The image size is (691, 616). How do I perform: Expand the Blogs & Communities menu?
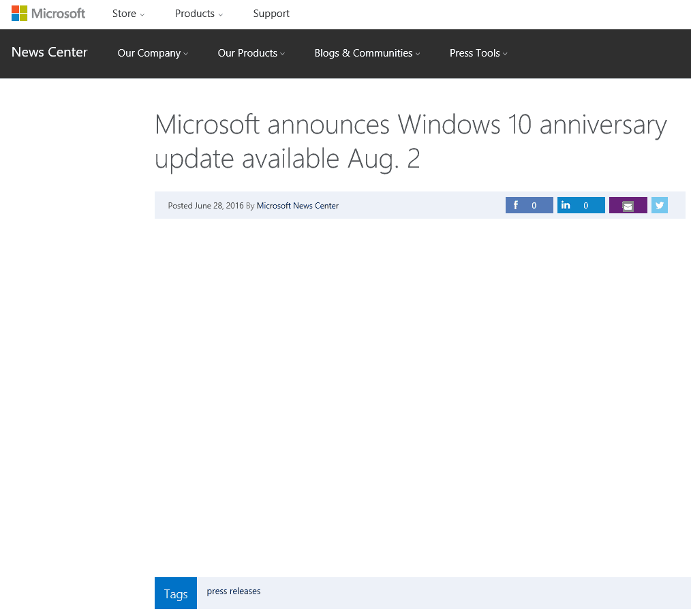click(367, 53)
